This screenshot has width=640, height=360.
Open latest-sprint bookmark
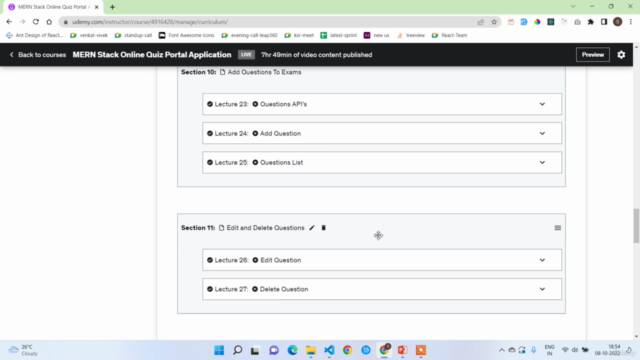click(339, 36)
